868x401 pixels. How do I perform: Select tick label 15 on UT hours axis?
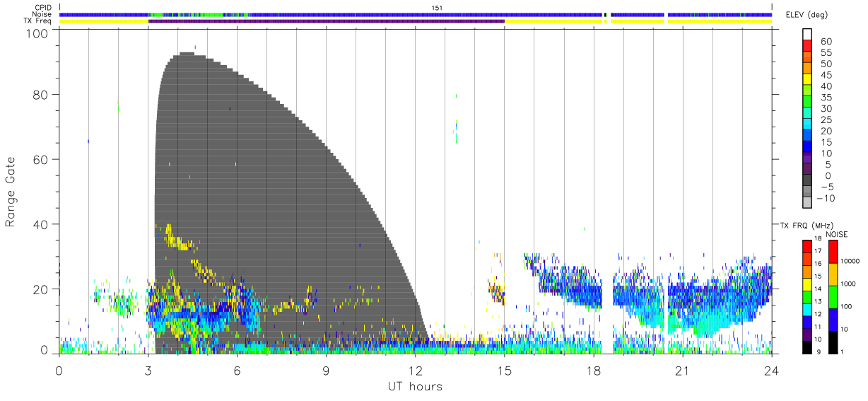pyautogui.click(x=505, y=370)
